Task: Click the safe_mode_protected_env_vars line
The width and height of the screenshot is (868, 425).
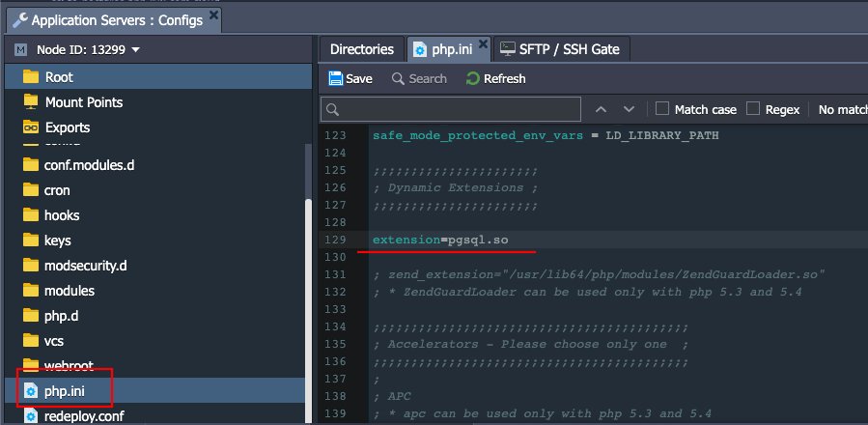Action: click(546, 135)
